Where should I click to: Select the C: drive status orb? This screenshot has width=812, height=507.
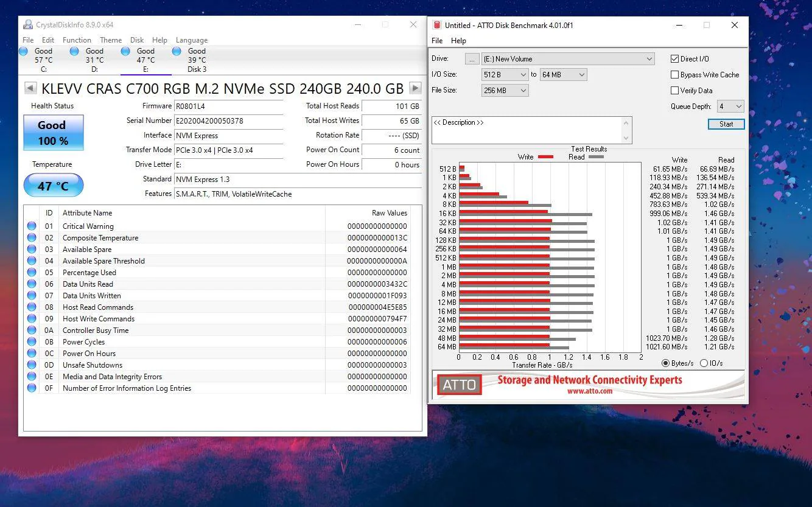tap(23, 51)
